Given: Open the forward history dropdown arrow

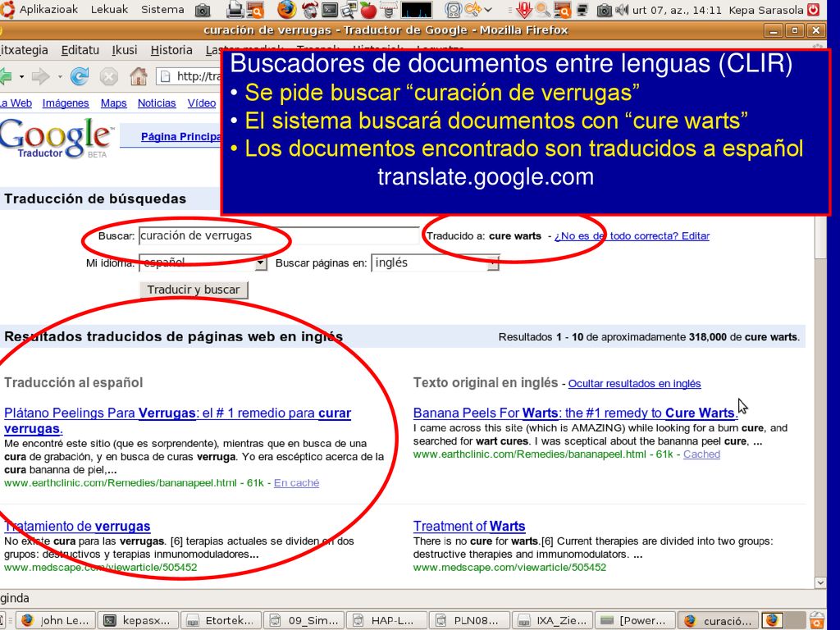Looking at the screenshot, I should coord(59,76).
